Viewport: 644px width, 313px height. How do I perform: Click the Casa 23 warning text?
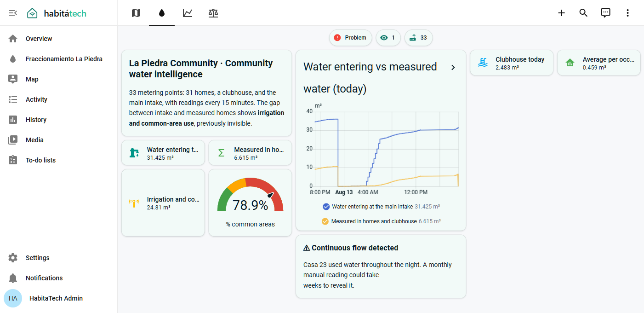[x=377, y=275]
